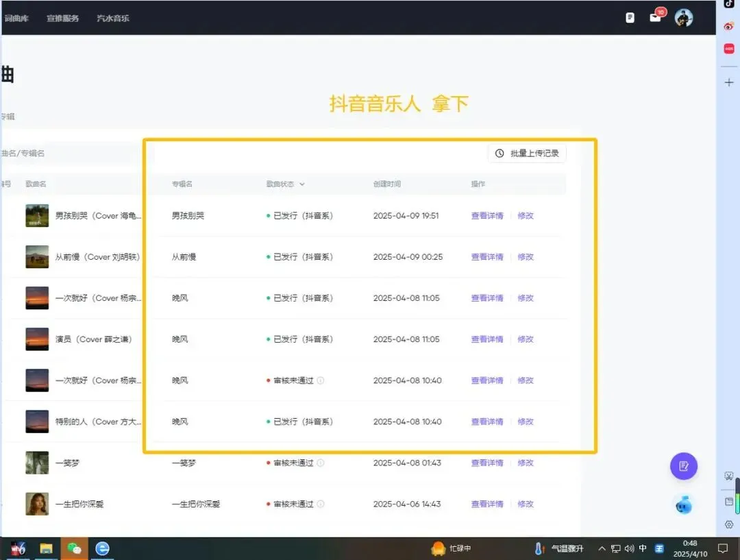The width and height of the screenshot is (740, 560).
Task: Click the info icon beside 一笺梦 审核未通过
Action: tap(321, 463)
